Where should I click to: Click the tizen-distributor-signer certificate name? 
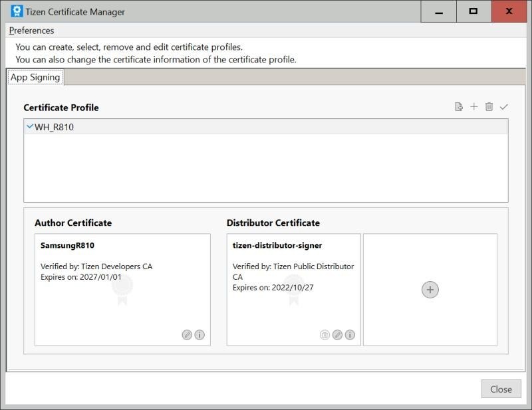(x=277, y=245)
